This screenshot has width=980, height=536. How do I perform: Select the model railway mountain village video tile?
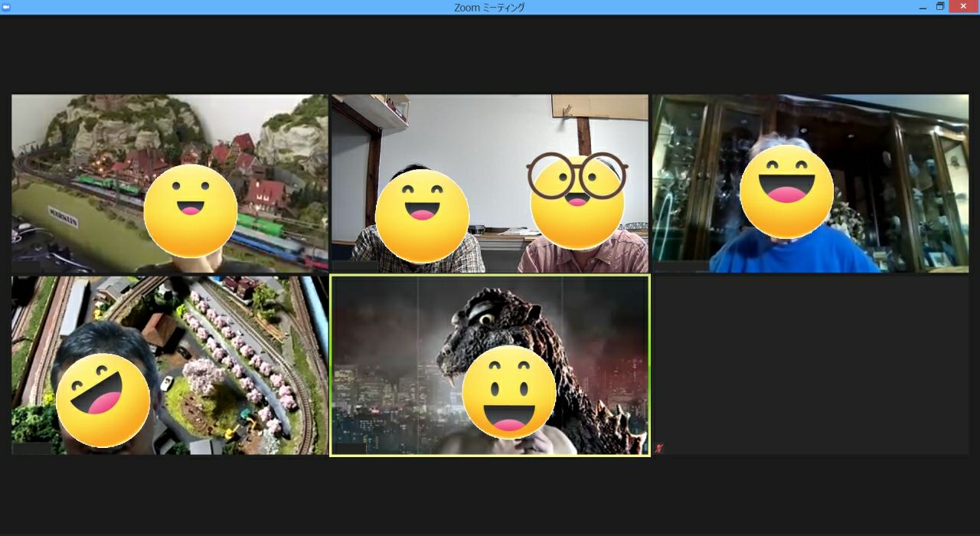[169, 183]
